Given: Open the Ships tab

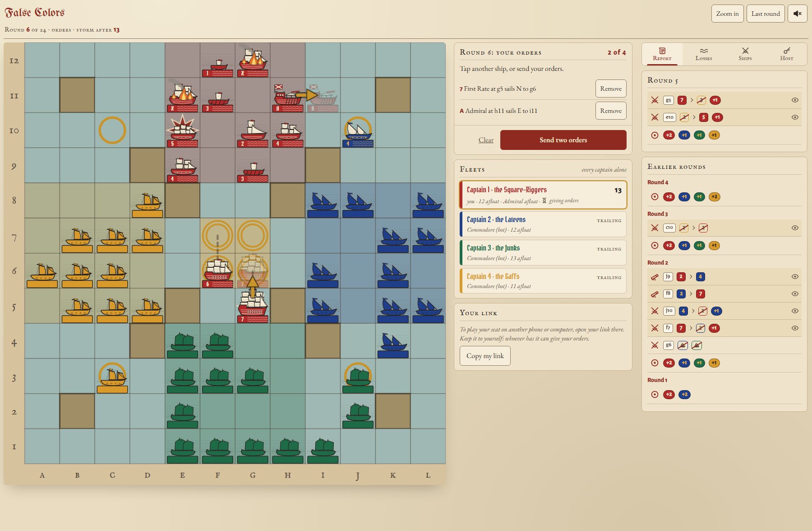Looking at the screenshot, I should click(745, 54).
